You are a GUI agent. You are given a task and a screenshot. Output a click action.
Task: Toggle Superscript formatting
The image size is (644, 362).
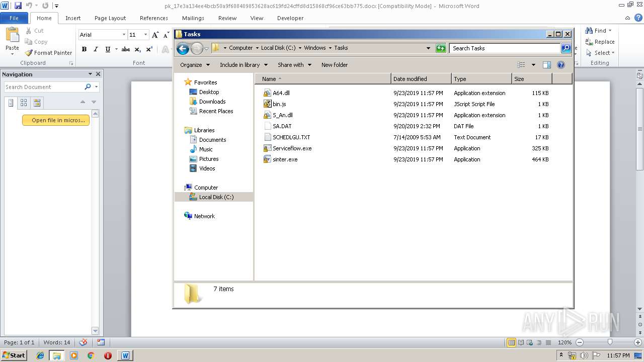[x=149, y=49]
